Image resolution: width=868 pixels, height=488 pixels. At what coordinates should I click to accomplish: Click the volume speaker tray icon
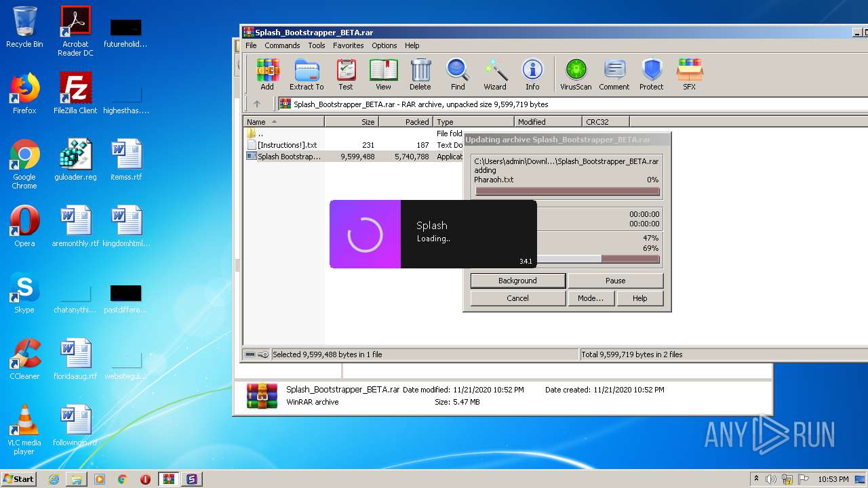[771, 479]
